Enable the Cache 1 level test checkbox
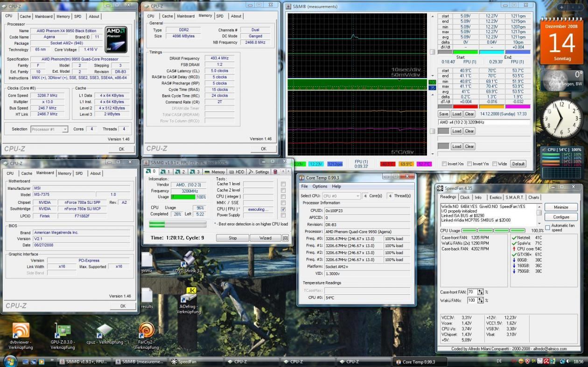 [283, 184]
